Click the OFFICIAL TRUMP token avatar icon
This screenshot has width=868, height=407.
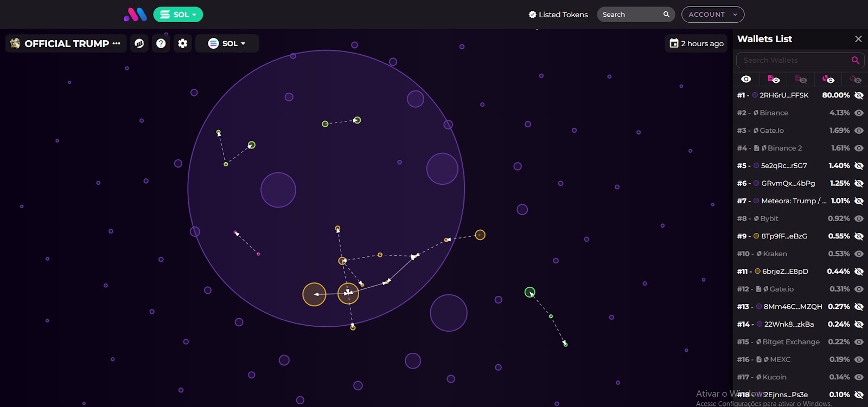click(15, 43)
